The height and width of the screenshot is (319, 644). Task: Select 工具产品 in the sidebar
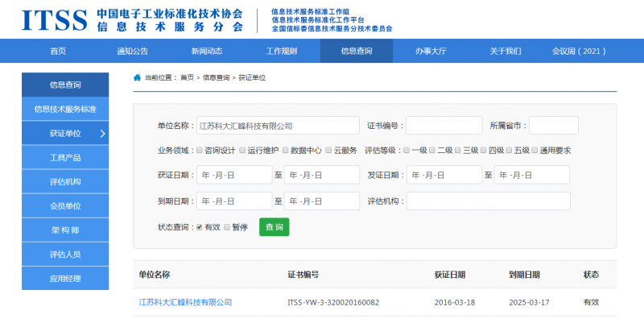point(65,157)
